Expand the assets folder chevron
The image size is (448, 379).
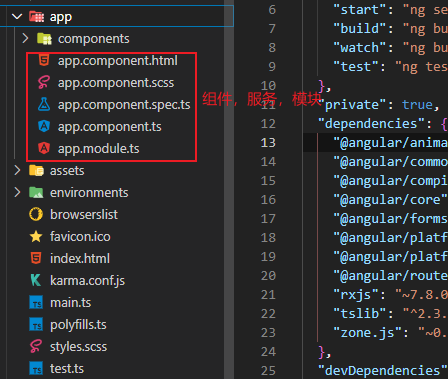[x=17, y=170]
